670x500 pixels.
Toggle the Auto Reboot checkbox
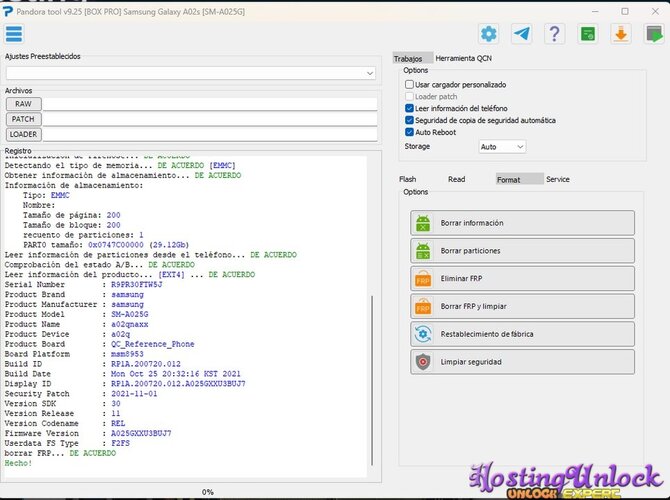coord(409,132)
